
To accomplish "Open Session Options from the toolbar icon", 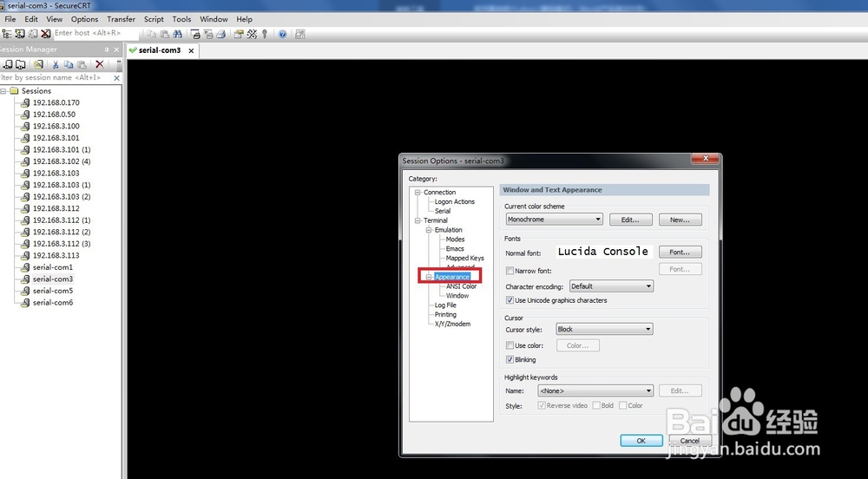I will click(239, 35).
